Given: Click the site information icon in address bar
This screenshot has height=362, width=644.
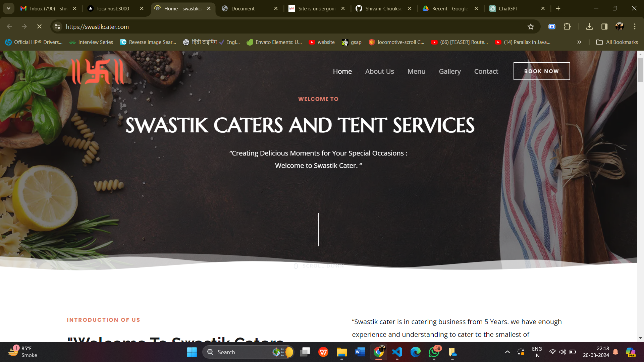Looking at the screenshot, I should pyautogui.click(x=58, y=26).
